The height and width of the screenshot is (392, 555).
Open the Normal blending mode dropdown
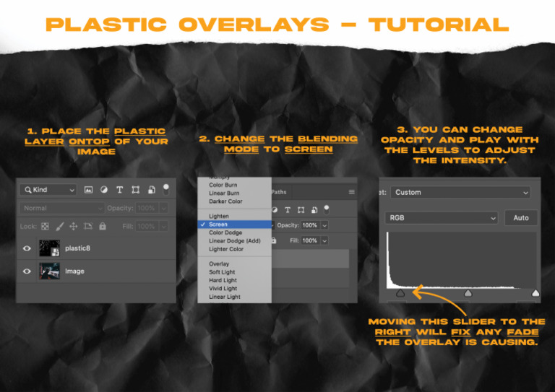pyautogui.click(x=61, y=208)
